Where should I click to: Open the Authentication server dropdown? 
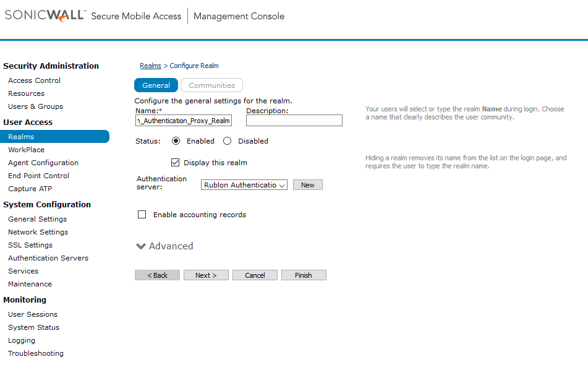pyautogui.click(x=244, y=185)
